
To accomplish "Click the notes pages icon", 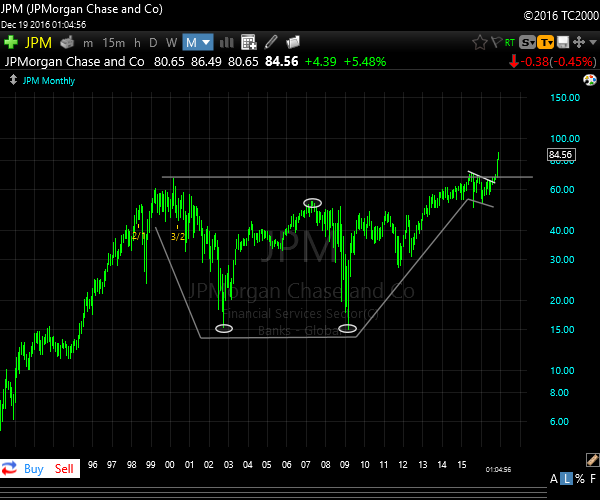I will (x=293, y=42).
